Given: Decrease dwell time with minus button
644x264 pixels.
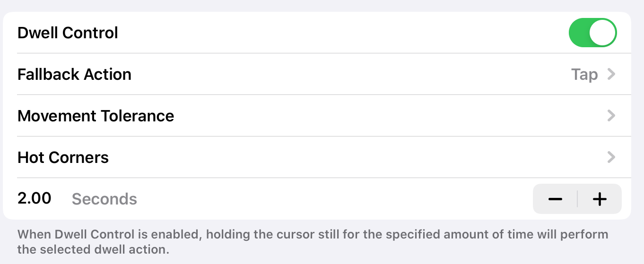Looking at the screenshot, I should click(555, 199).
